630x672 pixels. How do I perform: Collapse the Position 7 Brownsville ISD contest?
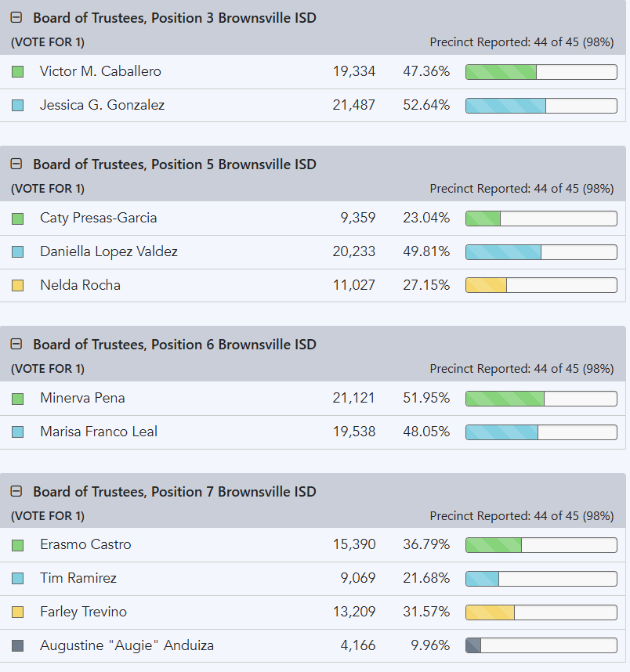(16, 491)
